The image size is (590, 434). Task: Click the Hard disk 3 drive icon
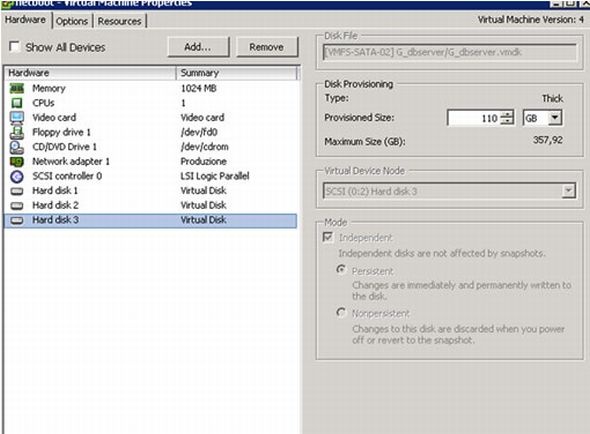tap(17, 220)
